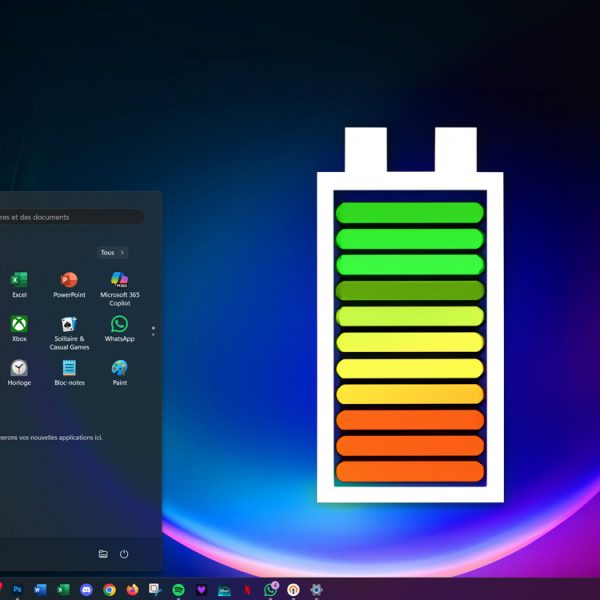This screenshot has width=600, height=600.
Task: Open Settings gear on the taskbar
Action: tap(316, 590)
